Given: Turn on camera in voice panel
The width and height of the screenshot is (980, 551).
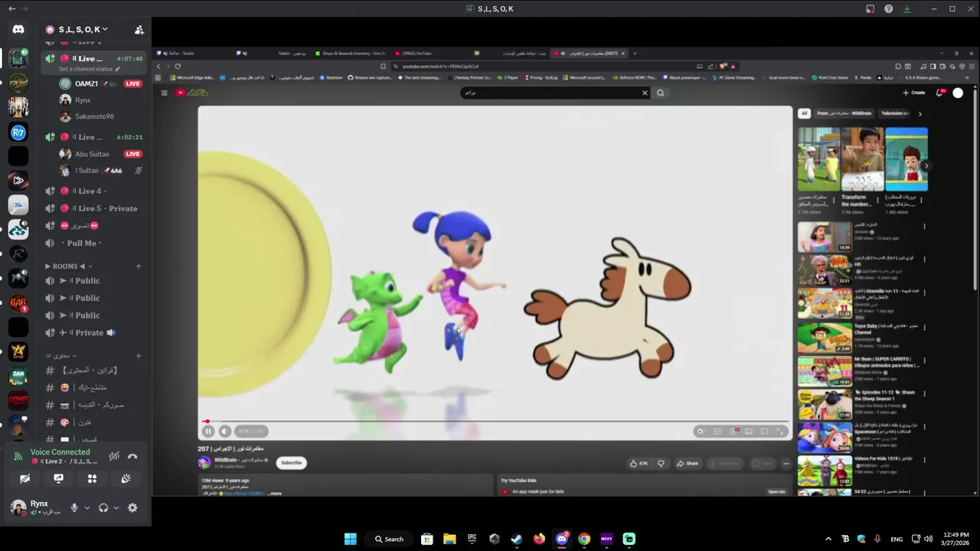Looking at the screenshot, I should click(24, 478).
